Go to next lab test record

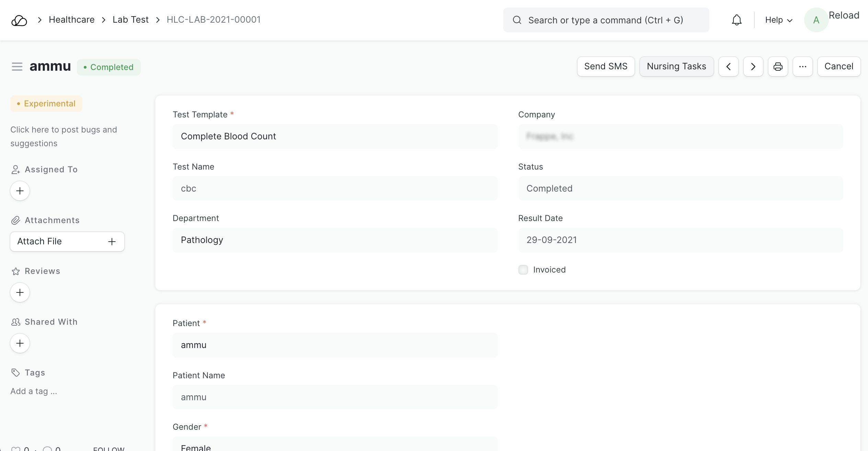tap(753, 67)
